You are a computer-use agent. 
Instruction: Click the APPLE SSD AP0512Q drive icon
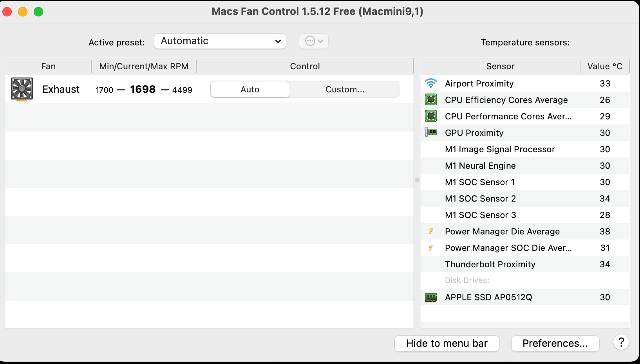(x=431, y=297)
